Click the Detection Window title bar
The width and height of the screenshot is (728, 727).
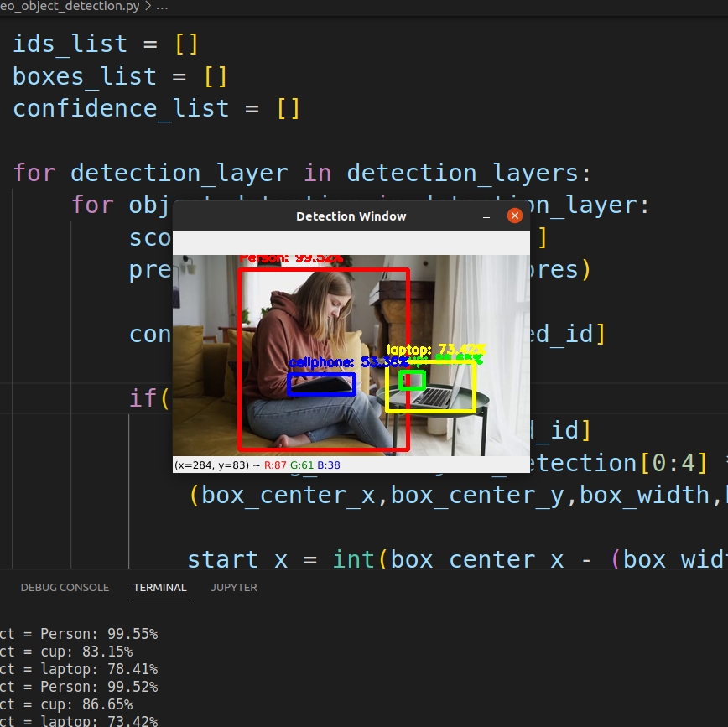pos(351,216)
